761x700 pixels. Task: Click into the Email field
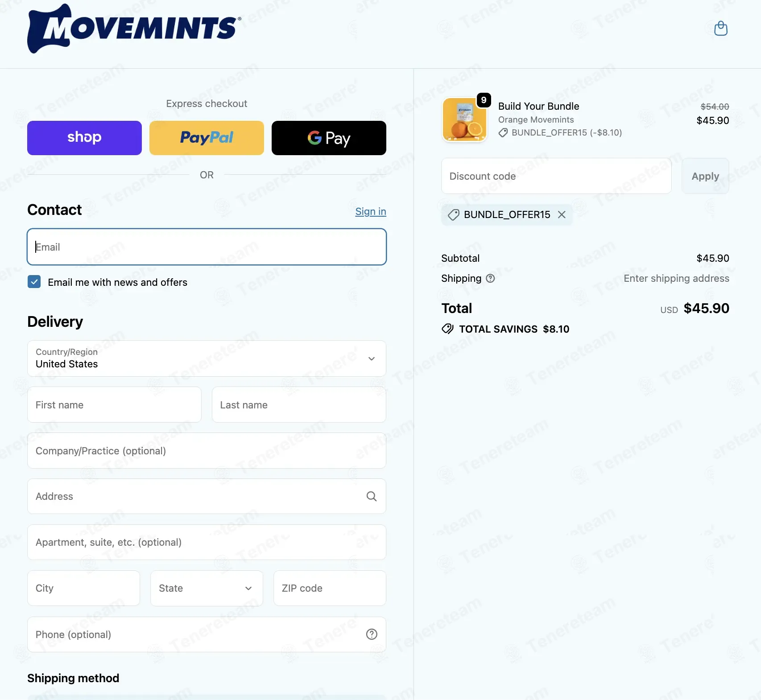pos(207,247)
